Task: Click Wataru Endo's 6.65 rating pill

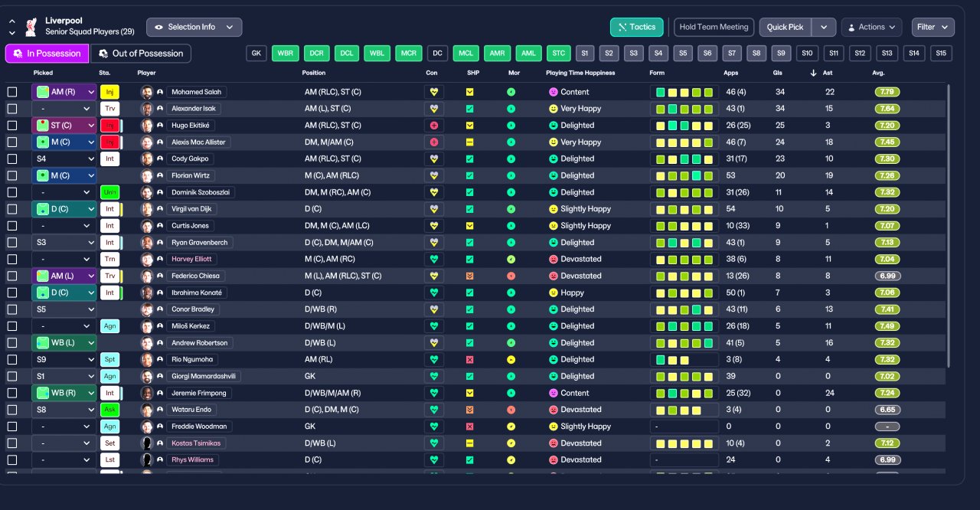Action: [887, 410]
